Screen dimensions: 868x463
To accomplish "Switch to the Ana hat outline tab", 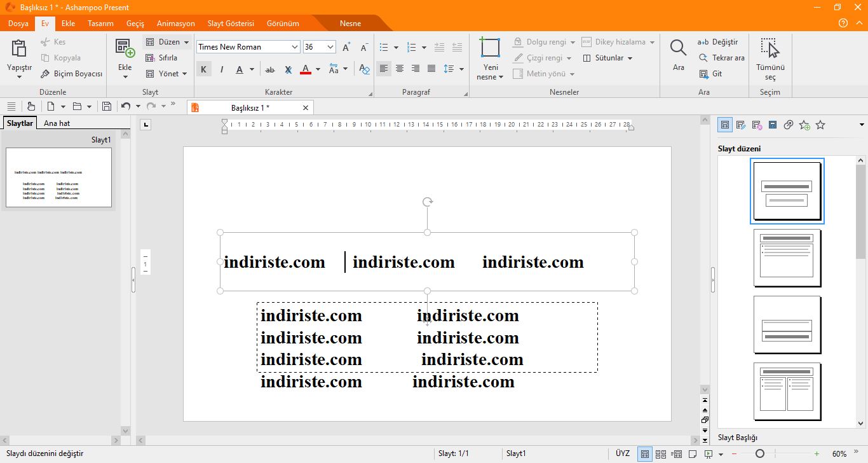I will (x=57, y=123).
